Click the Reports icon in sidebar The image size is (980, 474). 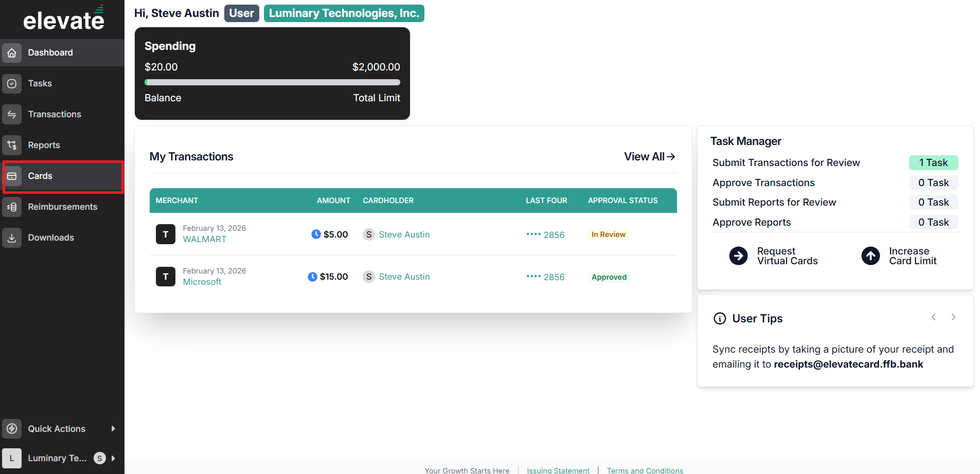click(x=12, y=145)
